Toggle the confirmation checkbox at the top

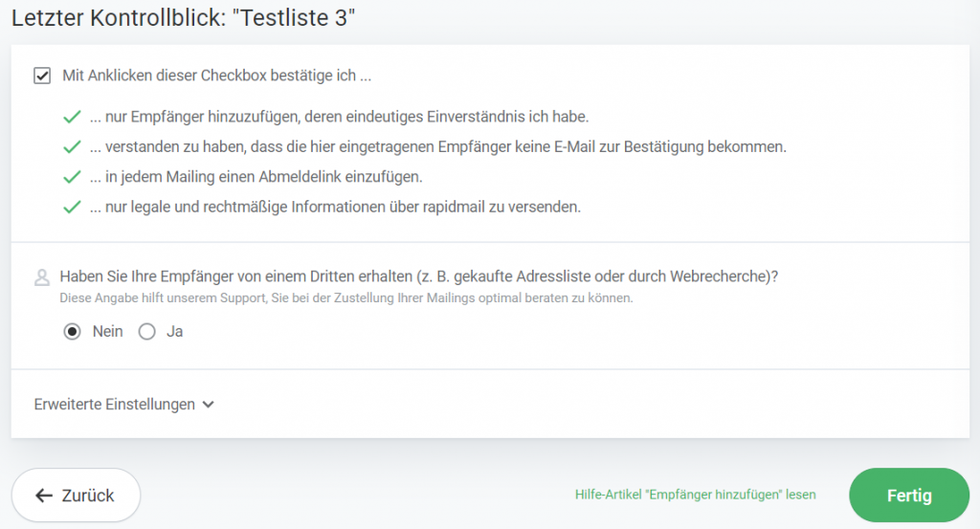click(42, 75)
